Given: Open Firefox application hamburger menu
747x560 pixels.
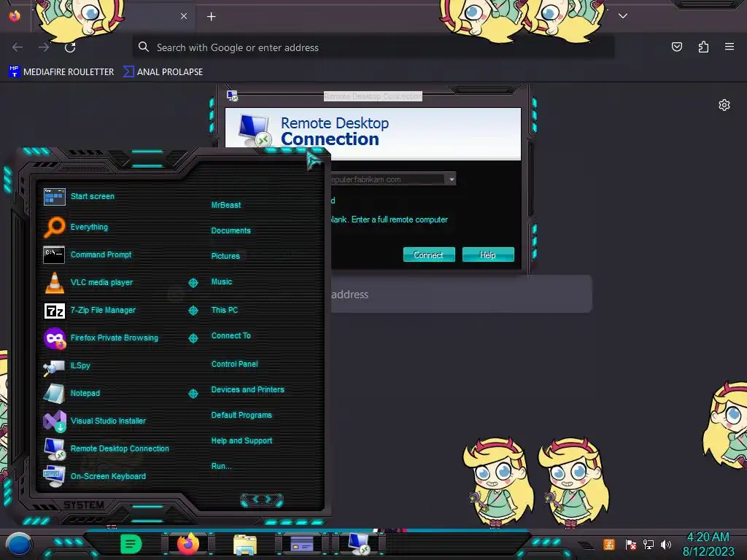Looking at the screenshot, I should tap(729, 47).
